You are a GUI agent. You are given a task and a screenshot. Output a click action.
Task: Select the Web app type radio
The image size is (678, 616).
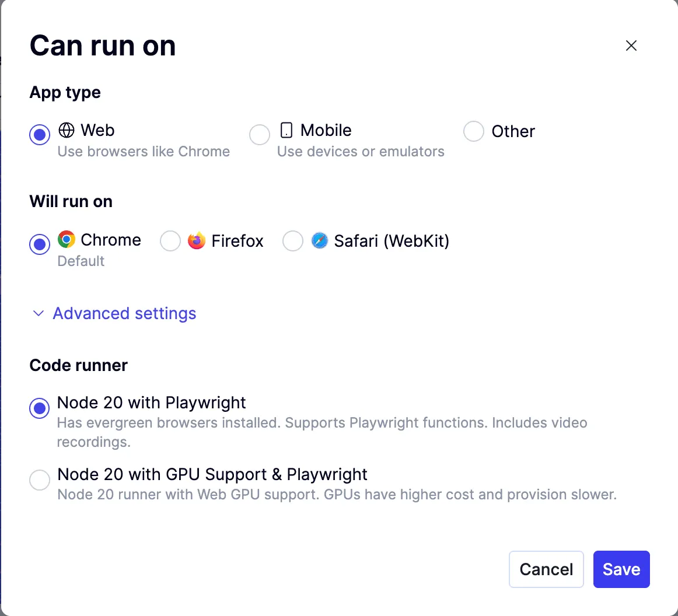[x=40, y=135]
